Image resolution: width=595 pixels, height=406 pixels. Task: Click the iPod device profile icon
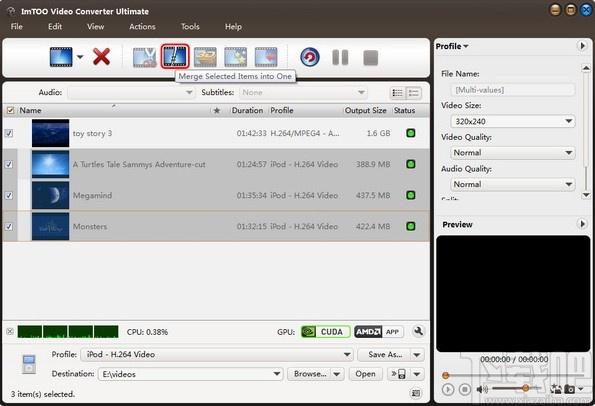29,364
